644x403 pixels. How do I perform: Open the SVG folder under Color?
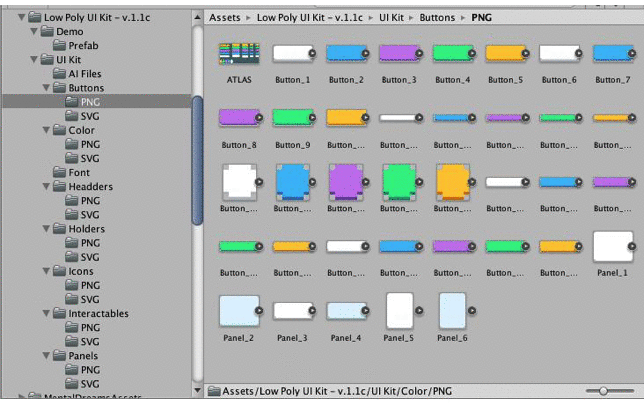click(83, 159)
